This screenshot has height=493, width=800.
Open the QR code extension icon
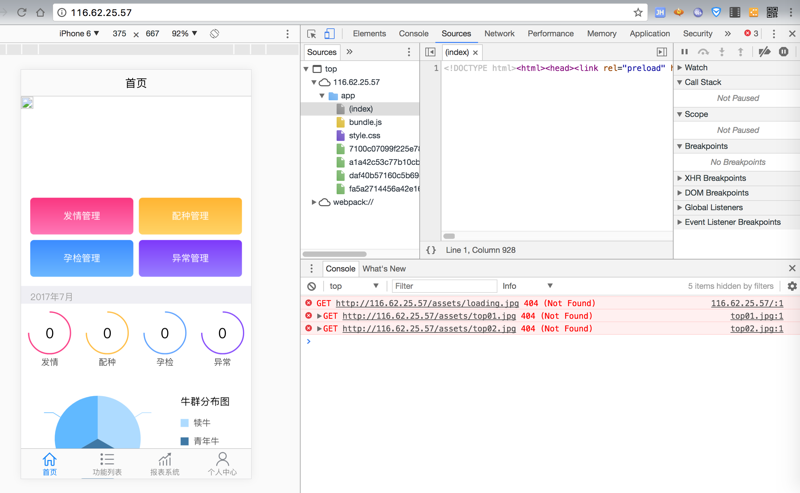pyautogui.click(x=772, y=12)
